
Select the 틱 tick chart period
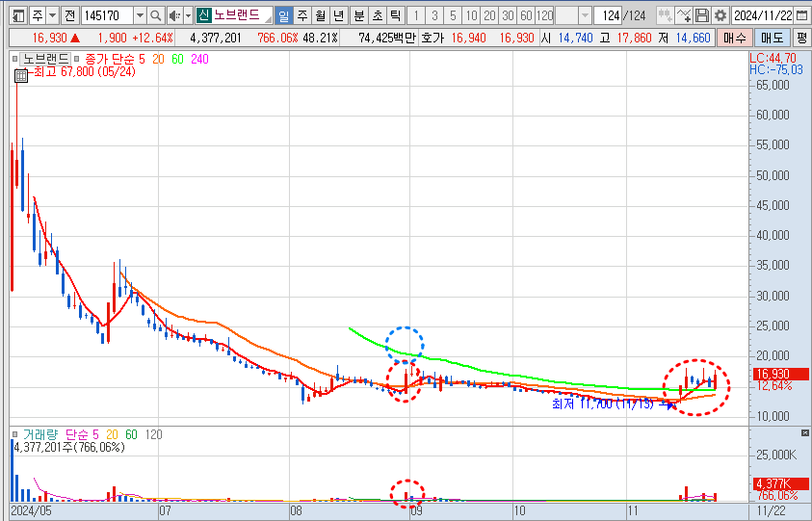click(x=396, y=15)
